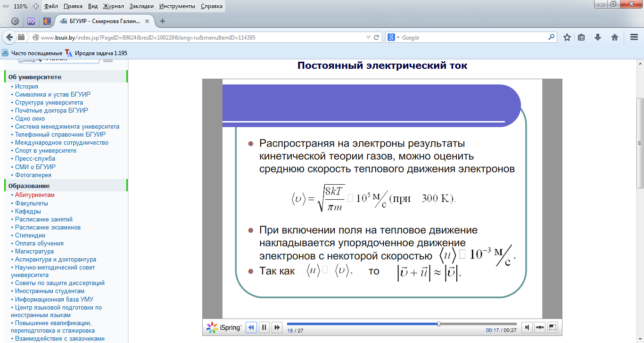Reload the current page
This screenshot has height=343, width=644.
click(x=377, y=38)
